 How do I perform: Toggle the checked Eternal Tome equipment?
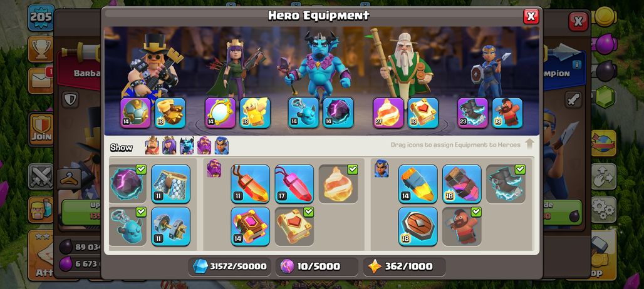pyautogui.click(x=294, y=226)
